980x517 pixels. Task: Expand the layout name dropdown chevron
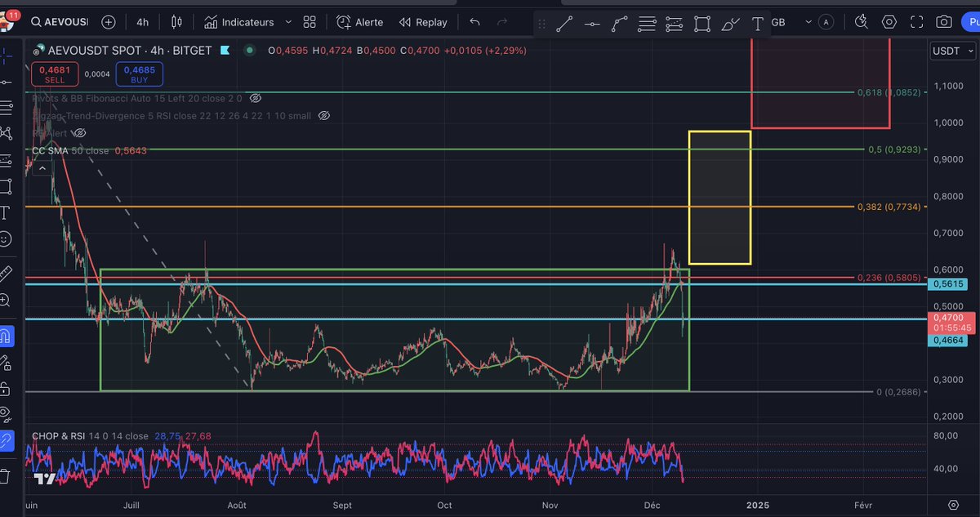tap(808, 22)
